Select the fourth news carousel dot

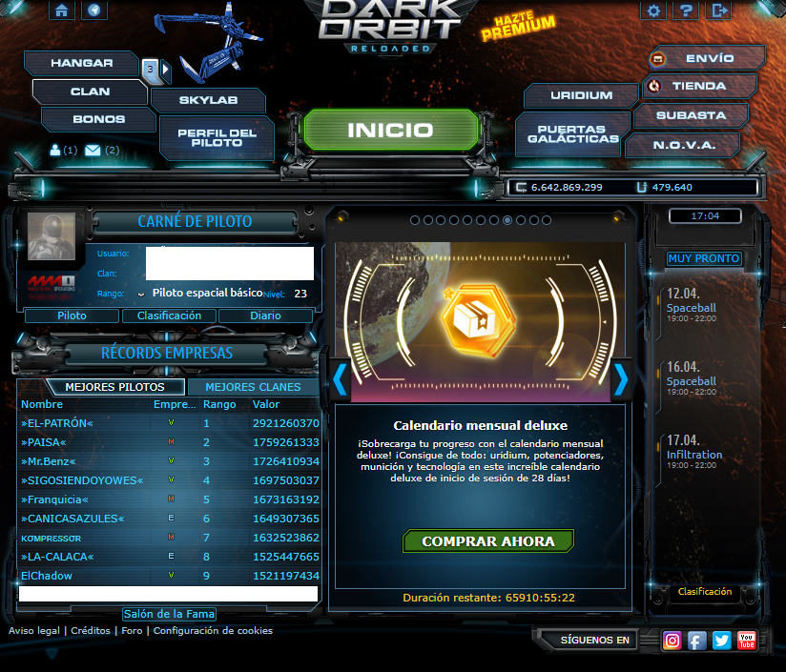tap(454, 220)
